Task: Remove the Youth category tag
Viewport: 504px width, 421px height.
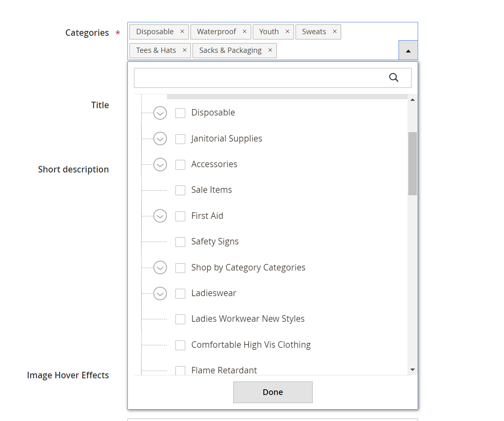Action: coord(287,32)
